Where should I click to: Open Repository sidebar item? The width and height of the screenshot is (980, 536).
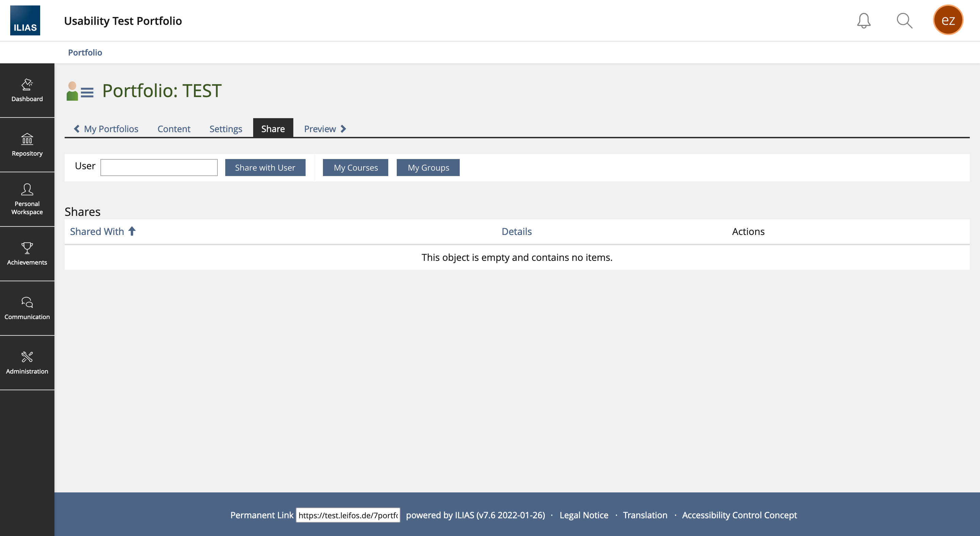click(x=27, y=145)
